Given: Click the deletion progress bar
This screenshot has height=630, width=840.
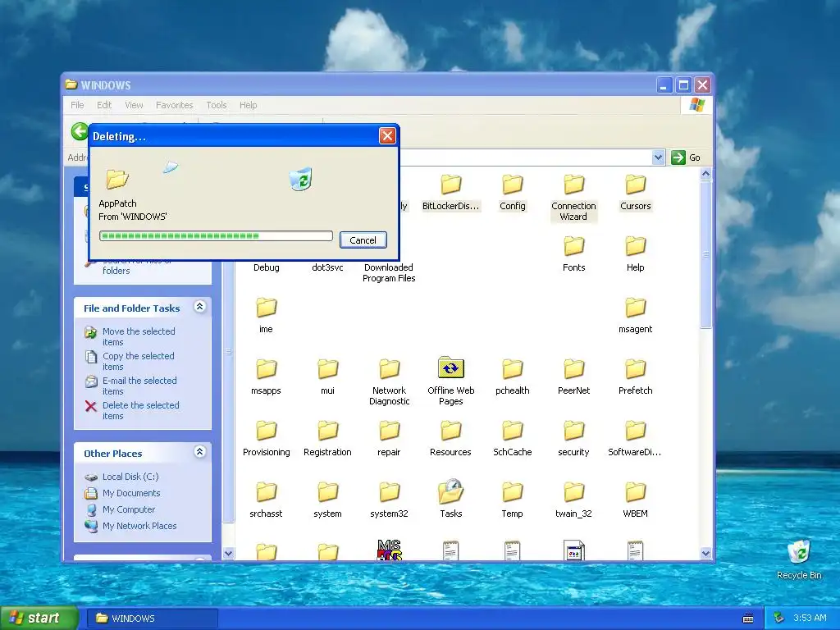Looking at the screenshot, I should 216,235.
